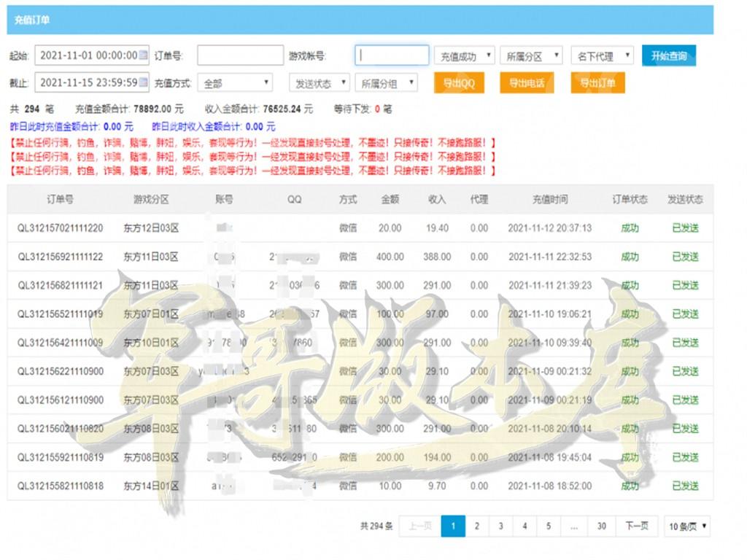Open the 10条/页 page size selector
This screenshot has width=747, height=560.
point(688,526)
